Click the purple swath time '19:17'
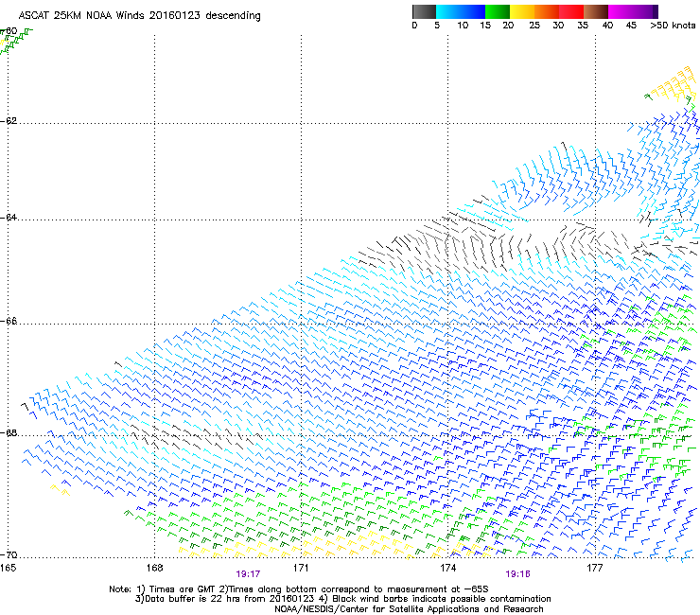The image size is (700, 615). (x=248, y=574)
